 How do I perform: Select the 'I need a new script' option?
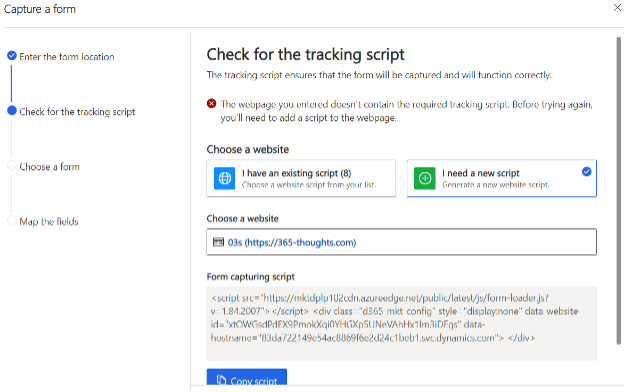(501, 178)
